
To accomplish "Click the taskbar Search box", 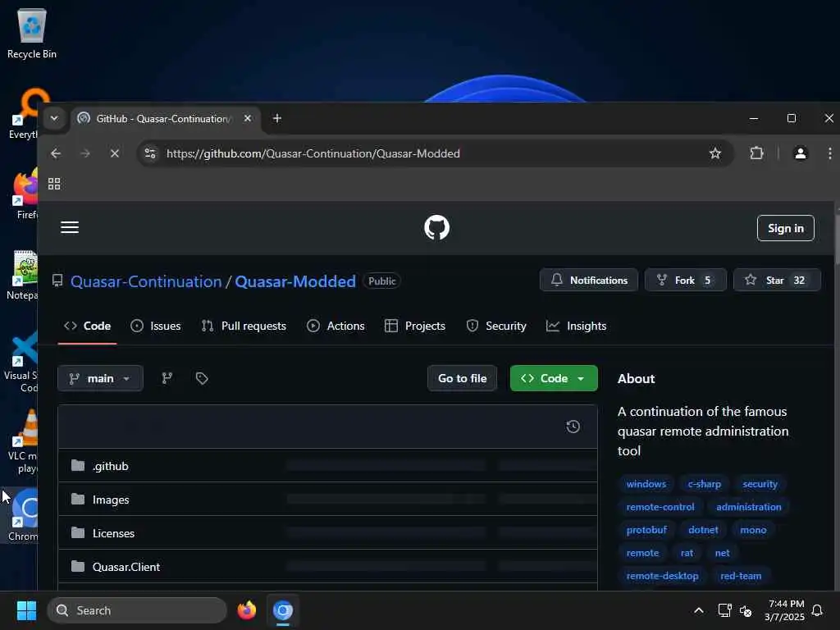I will click(x=137, y=610).
